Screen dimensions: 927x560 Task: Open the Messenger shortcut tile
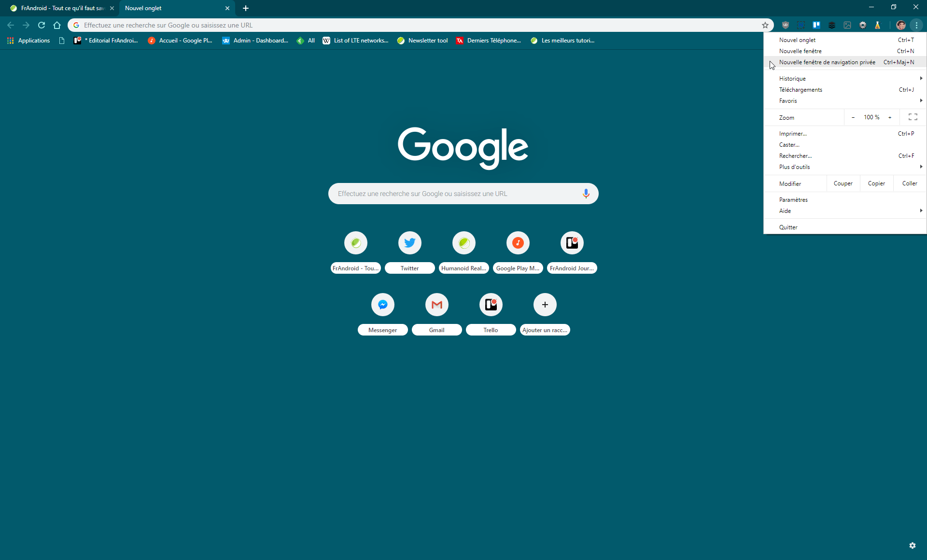[x=383, y=314]
